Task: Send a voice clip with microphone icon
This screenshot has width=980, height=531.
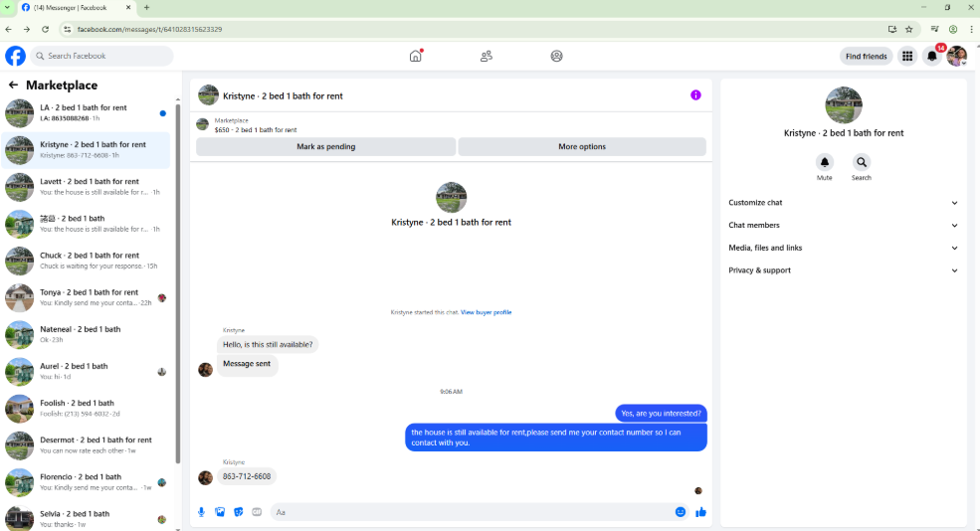Action: 201,512
